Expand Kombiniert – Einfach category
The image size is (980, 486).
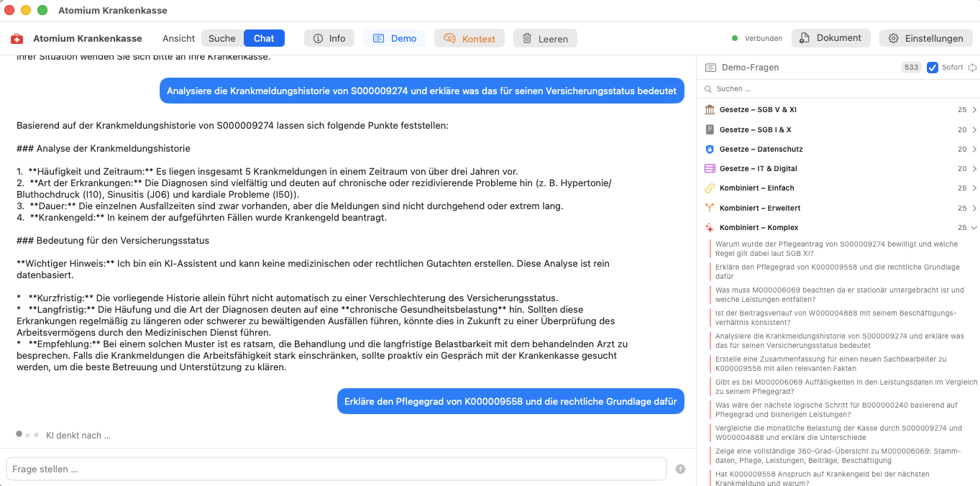838,188
